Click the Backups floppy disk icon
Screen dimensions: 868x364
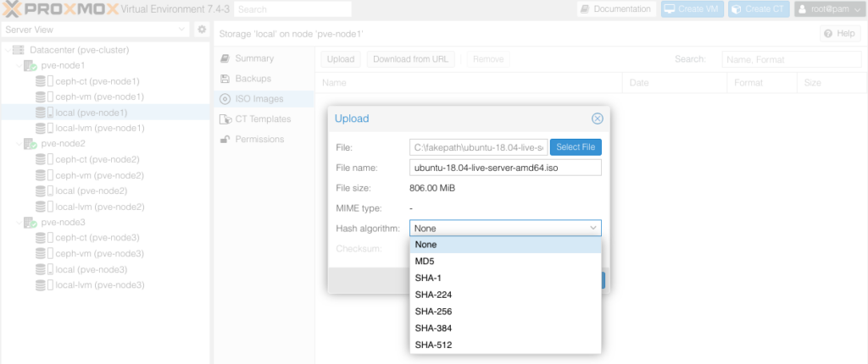pos(225,79)
